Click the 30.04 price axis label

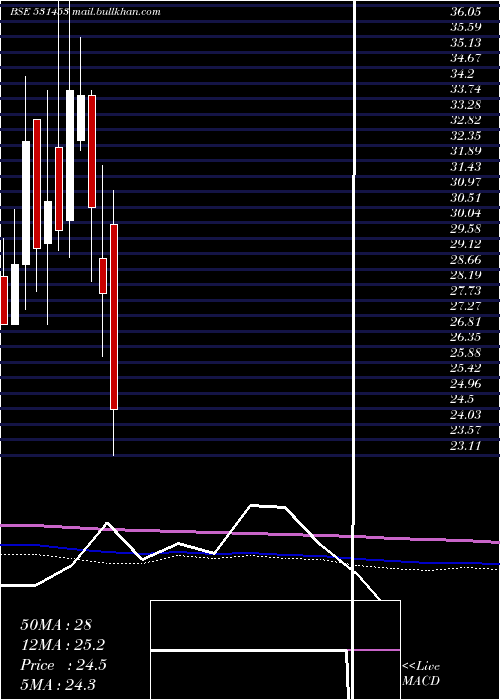(466, 213)
